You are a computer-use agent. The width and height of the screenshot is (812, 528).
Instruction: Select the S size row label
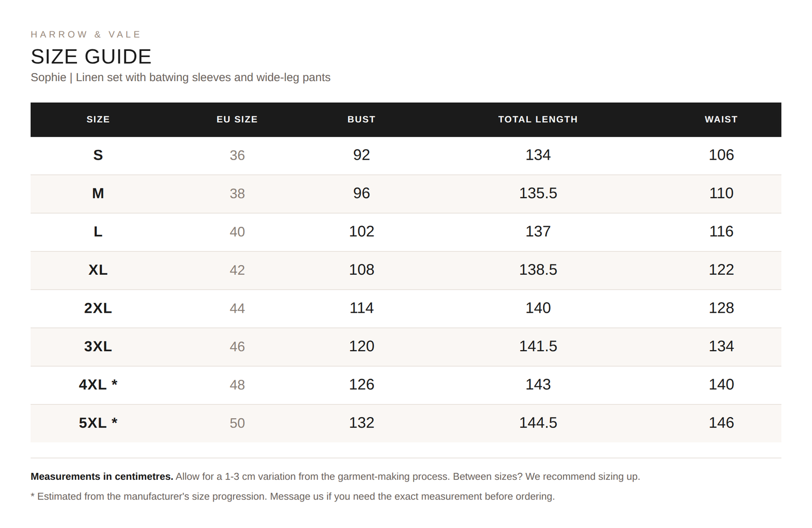pyautogui.click(x=98, y=155)
